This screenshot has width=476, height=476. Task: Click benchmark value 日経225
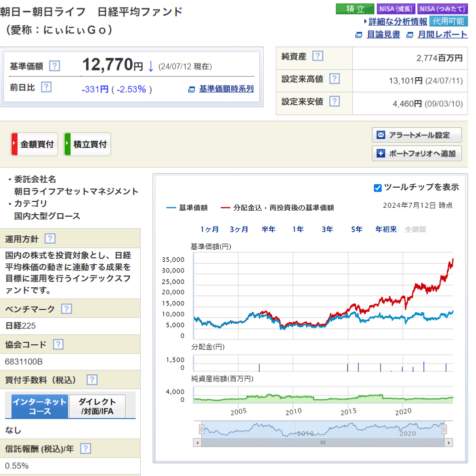tap(21, 326)
